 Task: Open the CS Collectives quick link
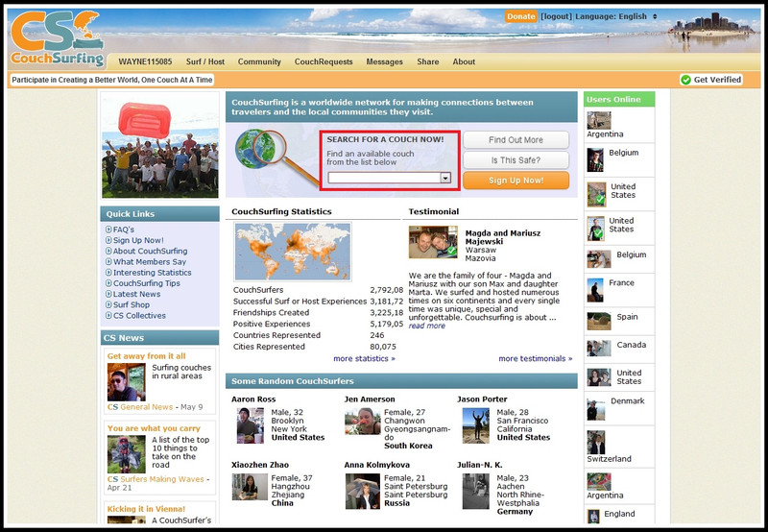coord(139,316)
